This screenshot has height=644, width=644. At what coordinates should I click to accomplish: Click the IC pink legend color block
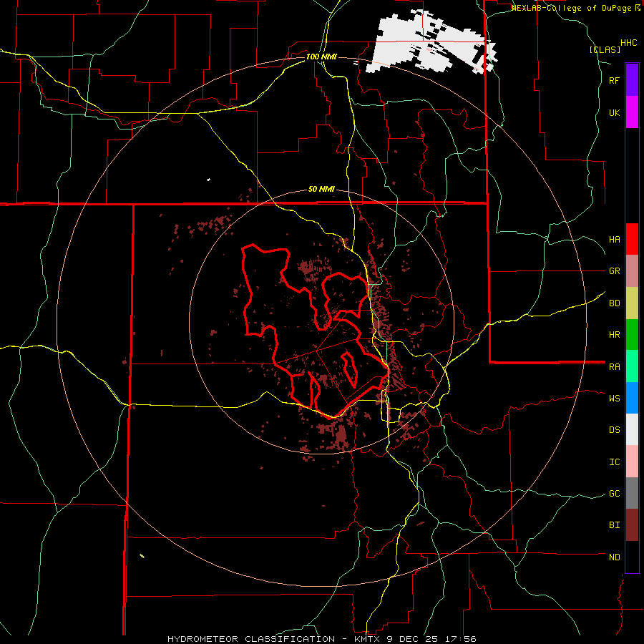click(x=632, y=462)
